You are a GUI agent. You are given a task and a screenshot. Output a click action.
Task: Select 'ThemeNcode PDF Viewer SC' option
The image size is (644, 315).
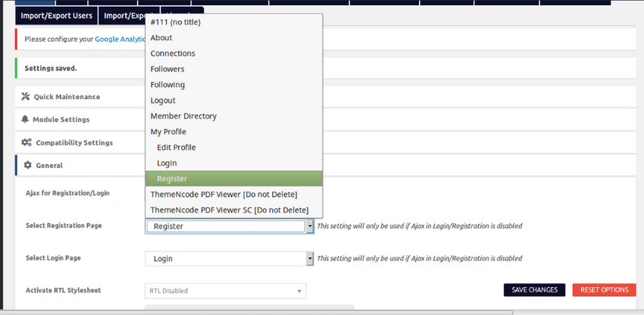click(229, 210)
